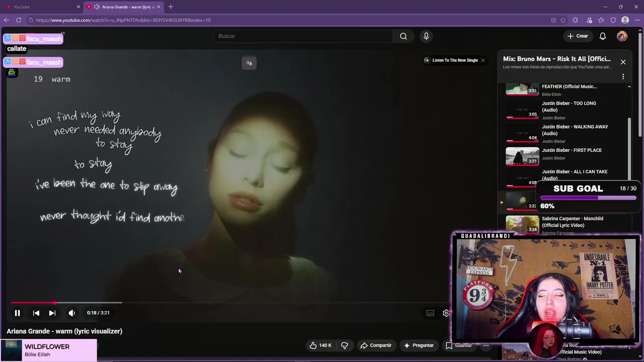Skip to previous video in playlist
The width and height of the screenshot is (644, 362).
(x=36, y=313)
